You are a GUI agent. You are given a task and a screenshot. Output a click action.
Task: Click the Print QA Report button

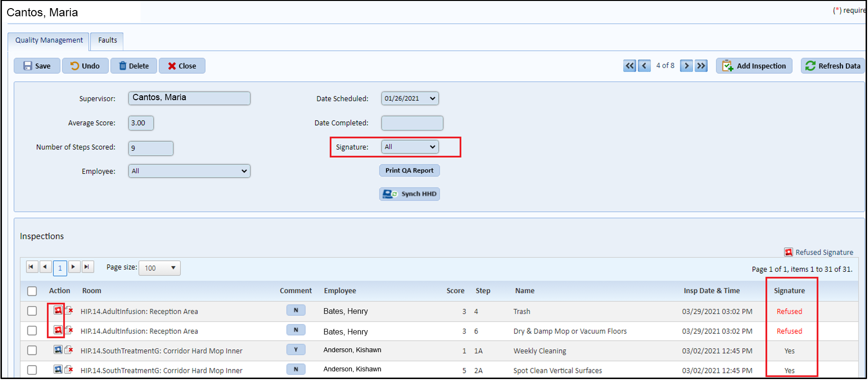tap(409, 171)
